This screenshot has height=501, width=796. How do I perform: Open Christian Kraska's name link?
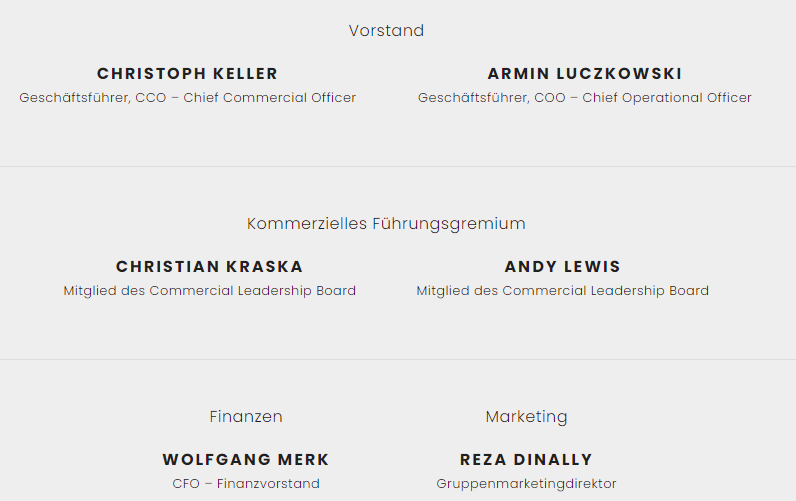click(209, 267)
